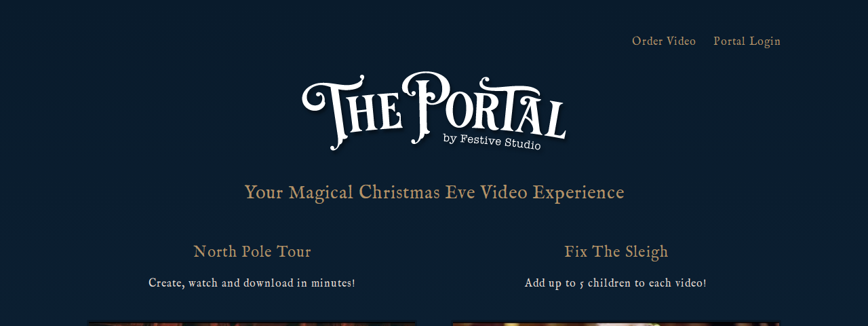Screen dimensions: 868x326
Task: Select the North Pole Tour heading
Action: click(x=252, y=252)
